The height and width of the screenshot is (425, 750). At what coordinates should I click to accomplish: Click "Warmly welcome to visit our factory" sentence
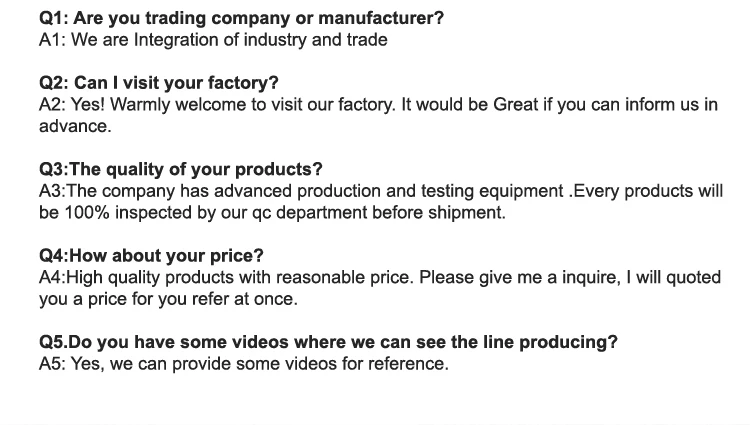click(x=255, y=105)
